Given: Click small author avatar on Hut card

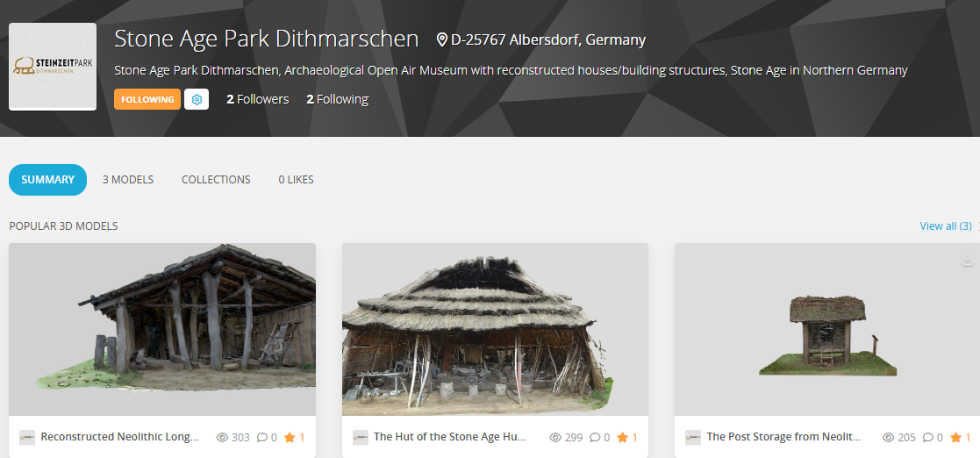Looking at the screenshot, I should 360,437.
